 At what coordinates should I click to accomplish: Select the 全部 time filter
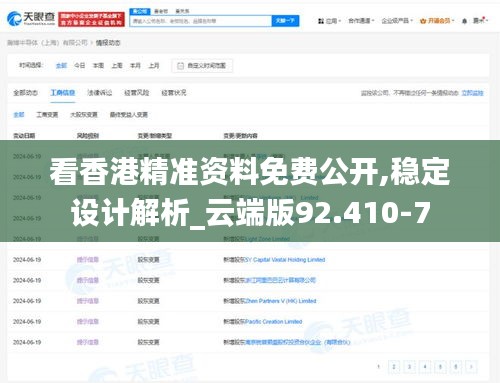61,66
